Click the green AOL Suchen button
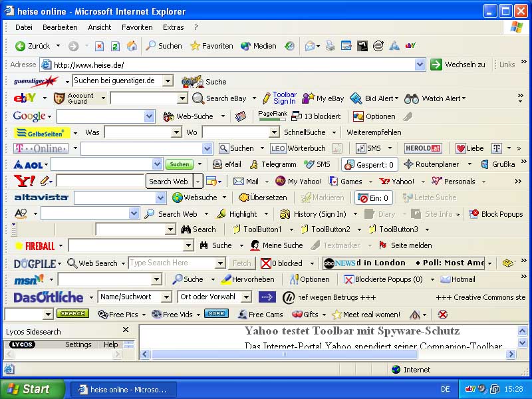Screen dimensions: 532x399 (179, 164)
